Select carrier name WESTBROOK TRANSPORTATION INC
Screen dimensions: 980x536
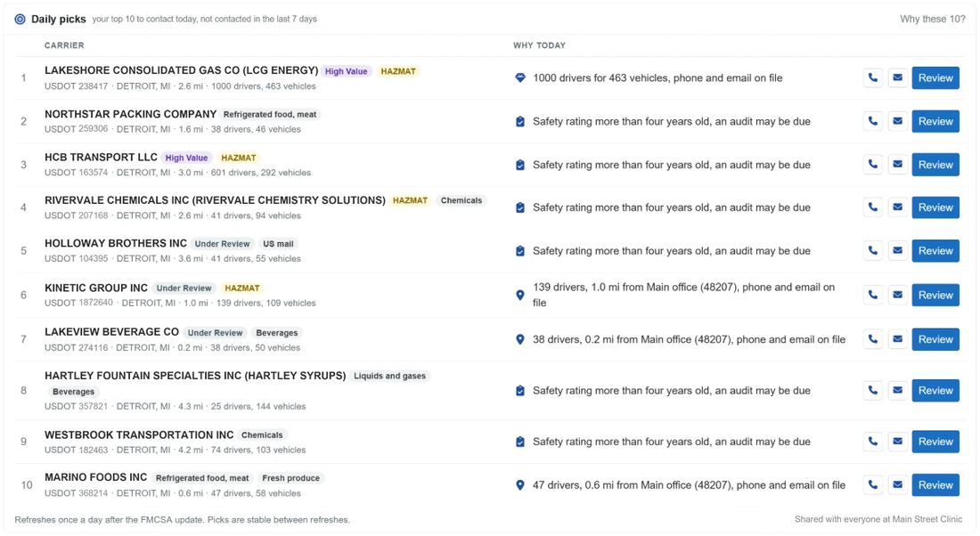139,434
